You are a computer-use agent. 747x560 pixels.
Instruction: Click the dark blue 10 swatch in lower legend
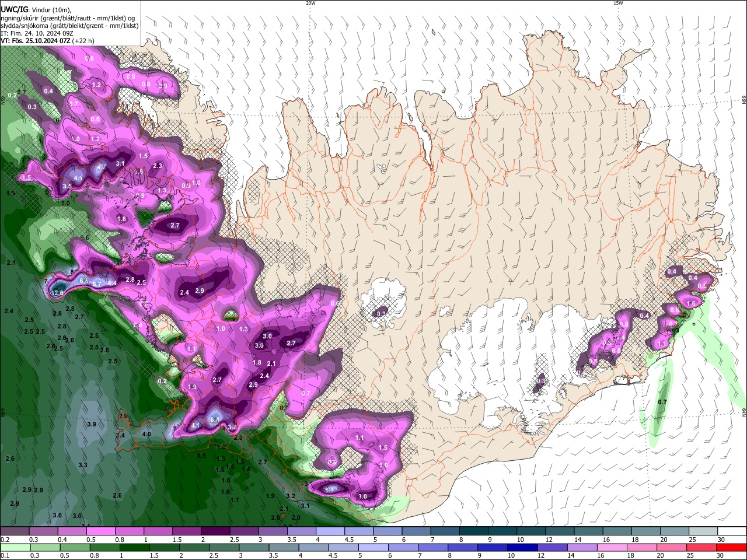522,547
